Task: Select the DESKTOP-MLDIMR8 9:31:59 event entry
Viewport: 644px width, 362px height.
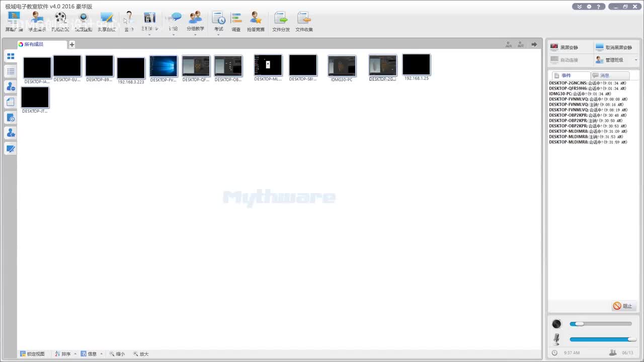Action: tap(588, 142)
